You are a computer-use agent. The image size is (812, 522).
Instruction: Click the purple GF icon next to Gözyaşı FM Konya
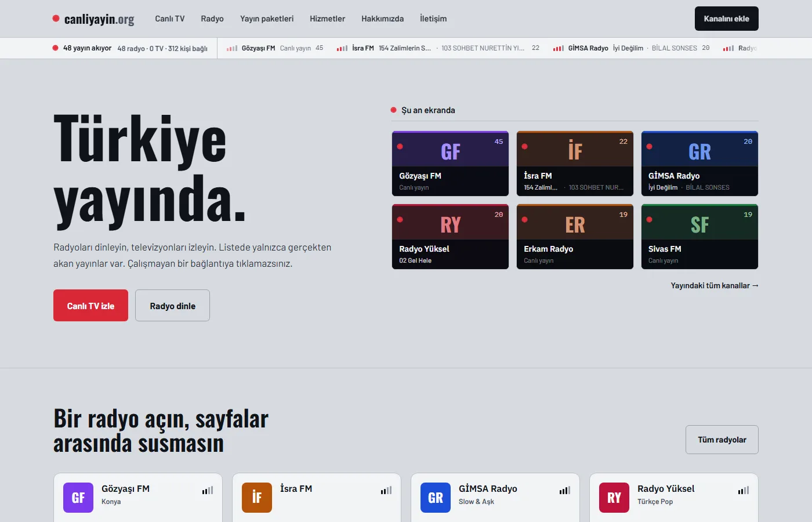coord(78,498)
